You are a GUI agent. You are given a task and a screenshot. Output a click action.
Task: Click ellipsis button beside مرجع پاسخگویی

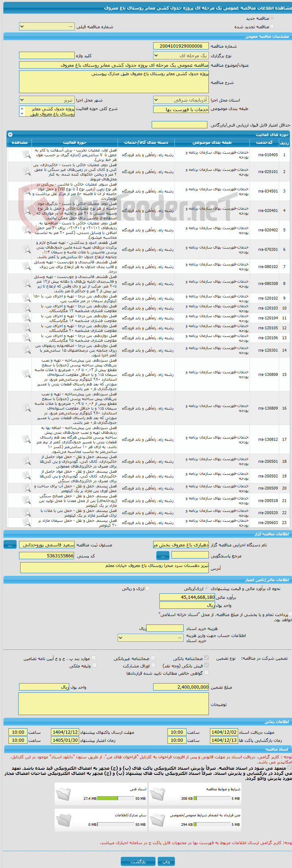coord(163,556)
